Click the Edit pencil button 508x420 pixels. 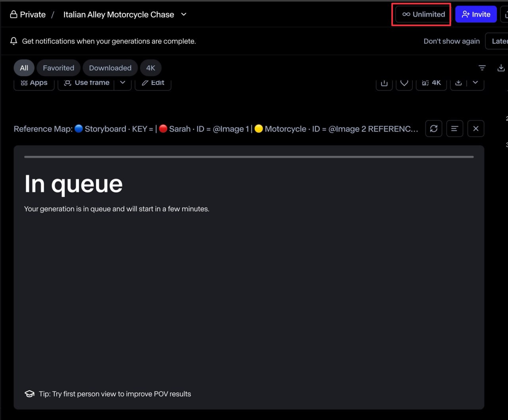tap(153, 84)
